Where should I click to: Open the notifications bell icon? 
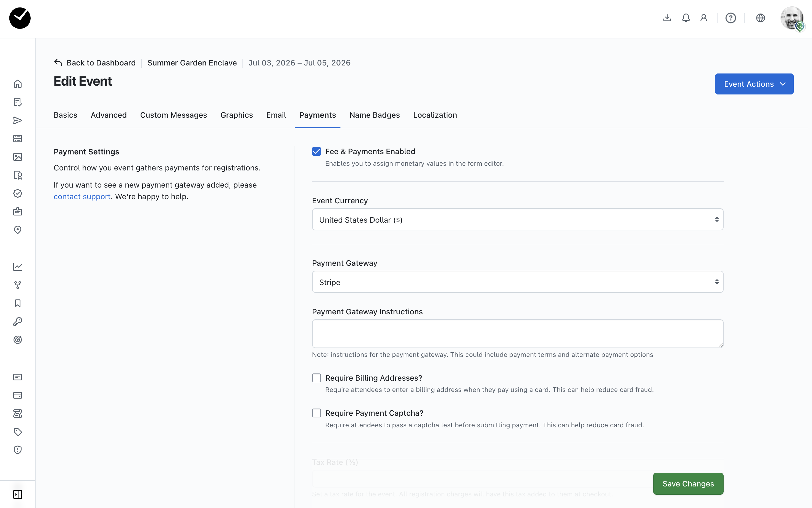pos(686,18)
